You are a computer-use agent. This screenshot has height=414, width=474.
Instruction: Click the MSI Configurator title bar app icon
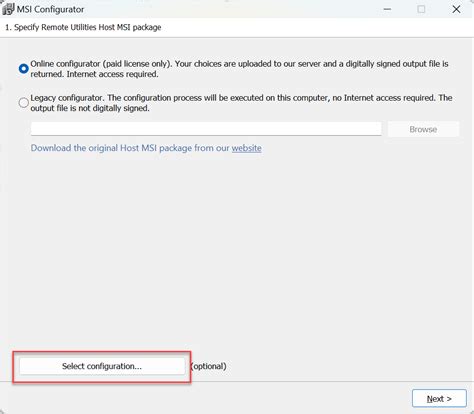[8, 9]
